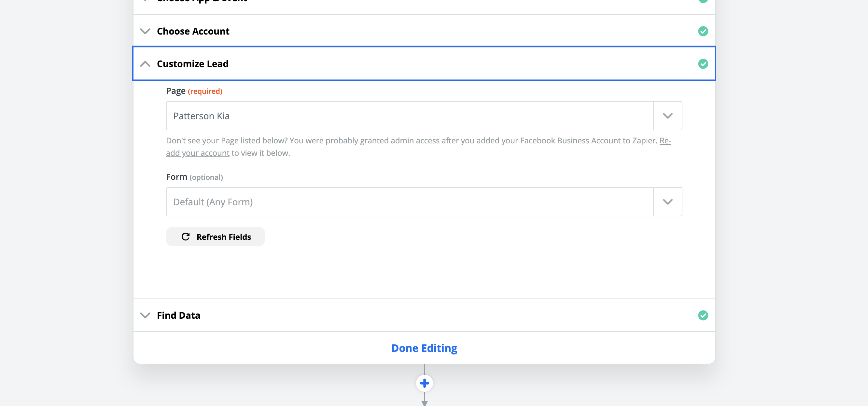The image size is (868, 406).
Task: Click the Default (Any Form) field
Action: [410, 202]
